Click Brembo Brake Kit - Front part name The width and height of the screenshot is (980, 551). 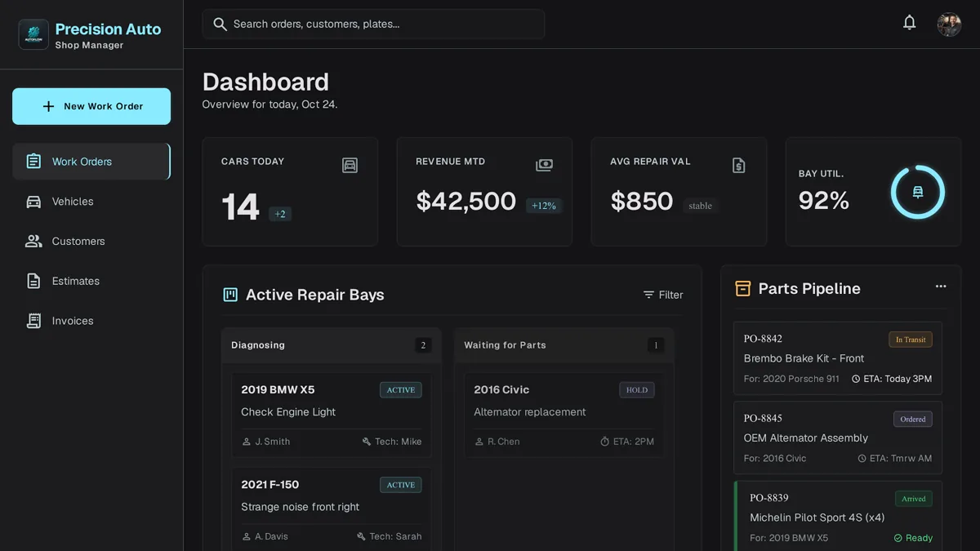point(804,358)
